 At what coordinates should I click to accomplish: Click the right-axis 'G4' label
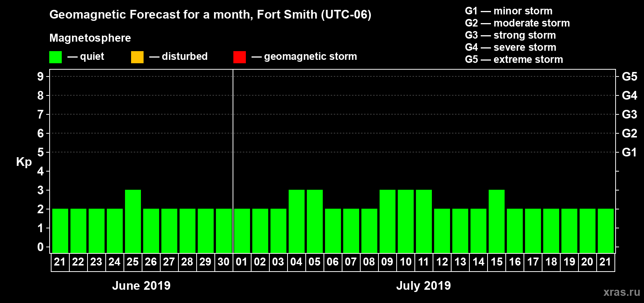point(630,95)
